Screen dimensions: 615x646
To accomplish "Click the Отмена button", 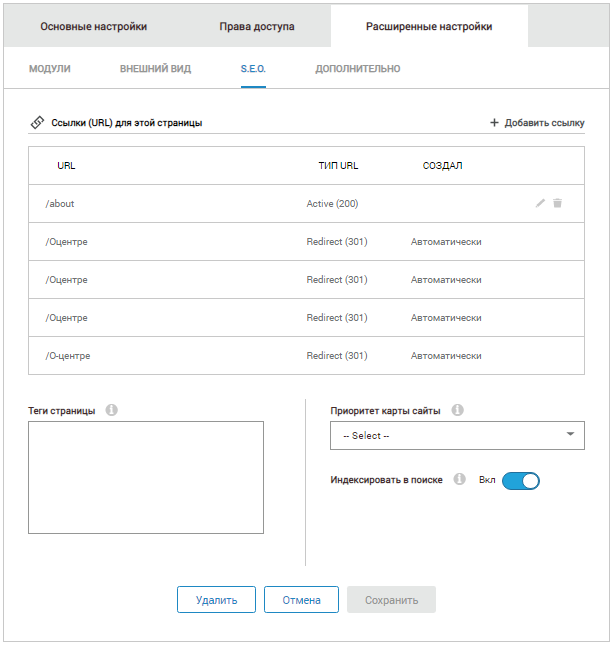I will 301,600.
